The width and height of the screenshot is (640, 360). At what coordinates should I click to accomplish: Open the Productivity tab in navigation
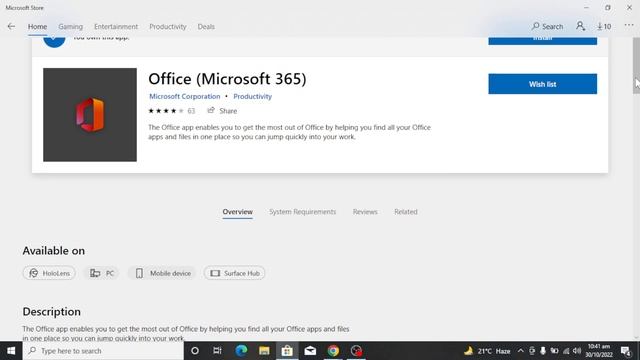point(168,27)
